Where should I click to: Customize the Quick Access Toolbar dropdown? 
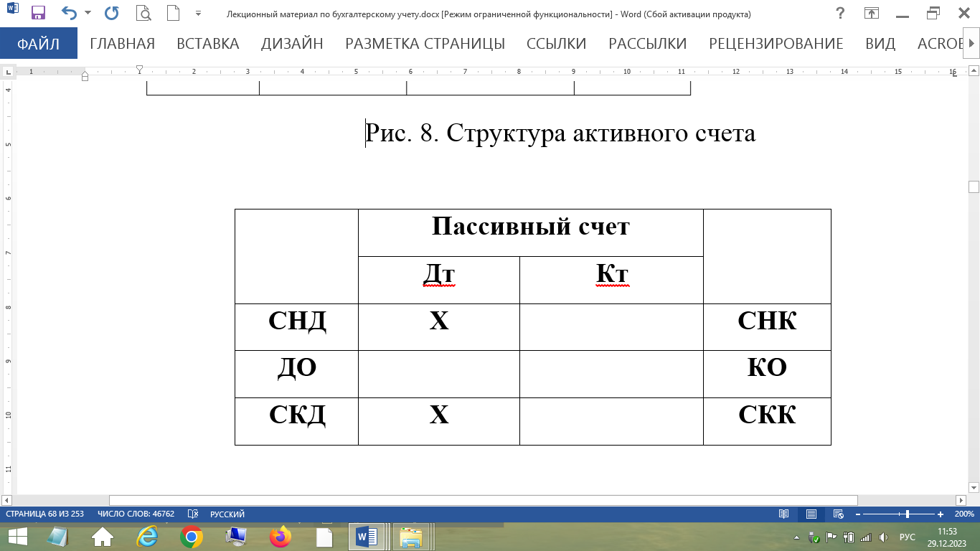199,13
